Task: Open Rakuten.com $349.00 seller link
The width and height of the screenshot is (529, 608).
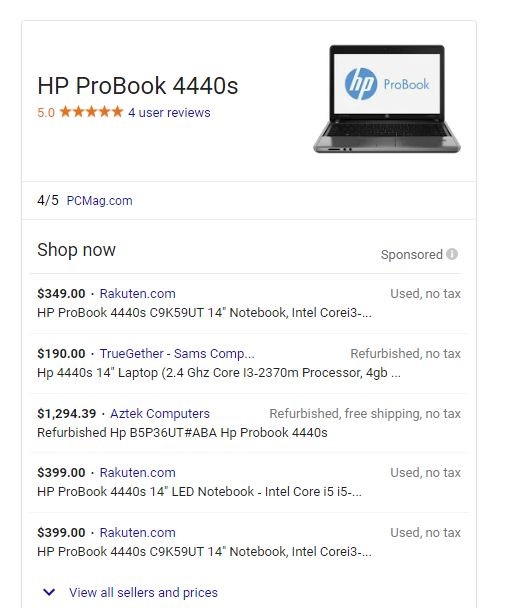Action: click(x=137, y=294)
